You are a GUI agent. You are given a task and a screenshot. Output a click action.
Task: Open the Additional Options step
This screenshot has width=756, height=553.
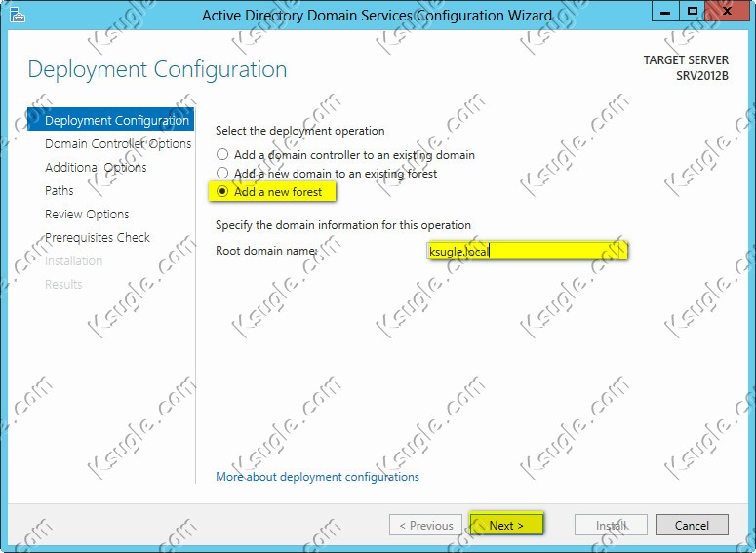pyautogui.click(x=96, y=167)
